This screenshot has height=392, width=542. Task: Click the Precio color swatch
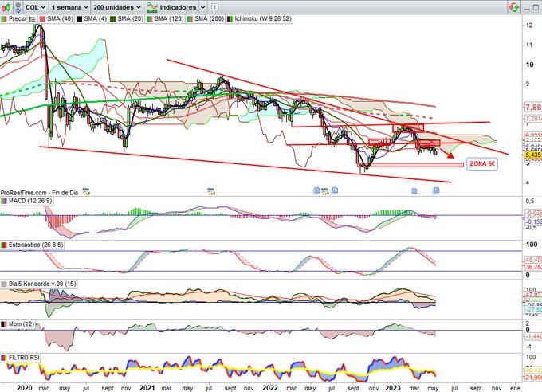pyautogui.click(x=4, y=19)
